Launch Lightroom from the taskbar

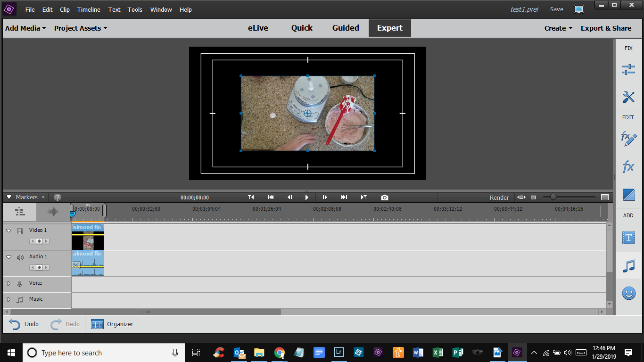[339, 353]
